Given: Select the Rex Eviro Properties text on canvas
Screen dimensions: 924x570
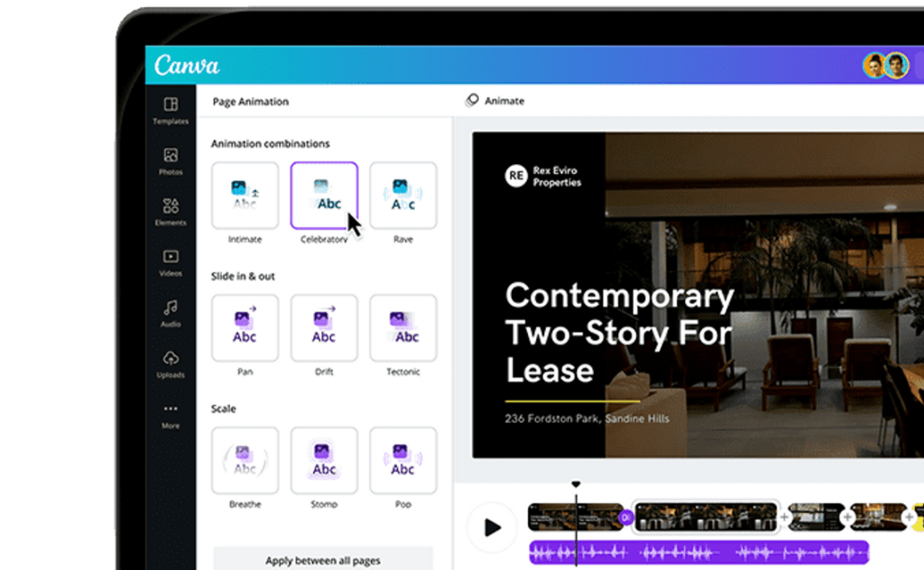Looking at the screenshot, I should pyautogui.click(x=557, y=176).
